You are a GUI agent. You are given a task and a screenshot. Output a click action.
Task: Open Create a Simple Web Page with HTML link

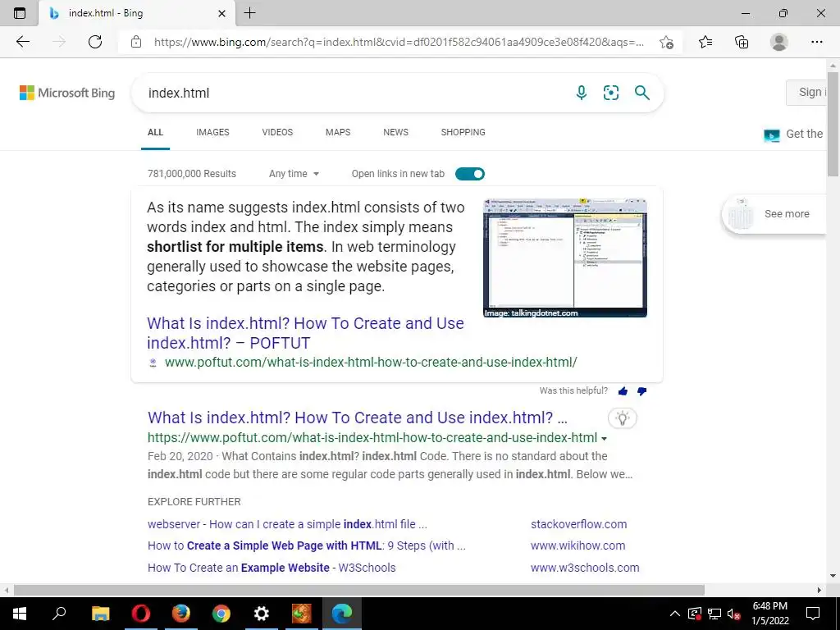pos(307,546)
